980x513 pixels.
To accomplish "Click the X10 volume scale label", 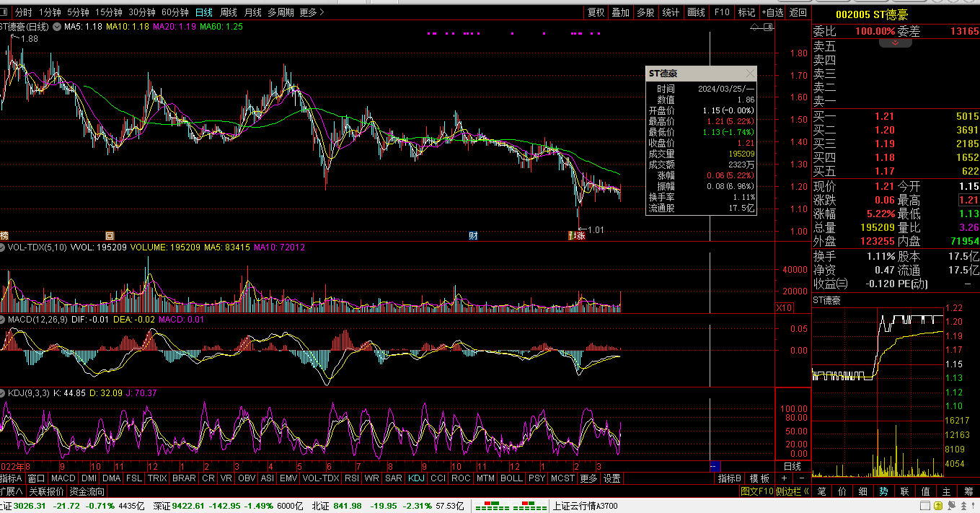I will tap(783, 308).
